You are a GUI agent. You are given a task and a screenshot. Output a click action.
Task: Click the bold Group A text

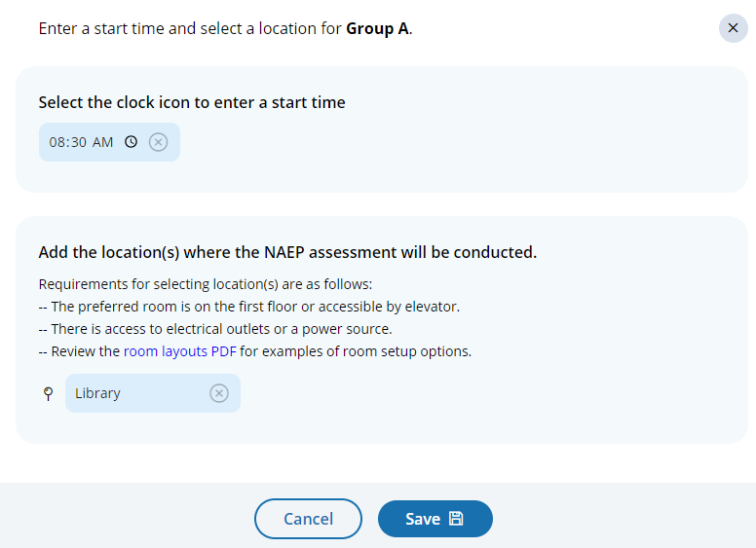(x=377, y=28)
